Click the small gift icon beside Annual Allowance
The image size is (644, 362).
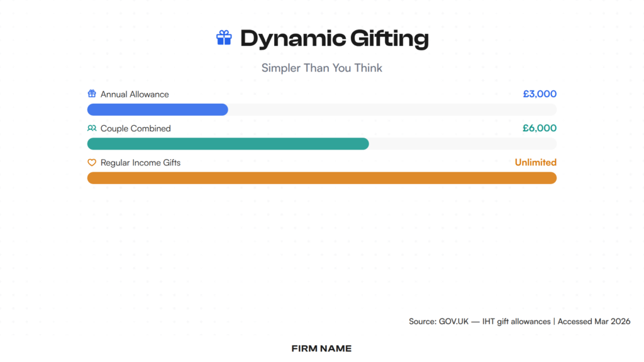pyautogui.click(x=92, y=94)
